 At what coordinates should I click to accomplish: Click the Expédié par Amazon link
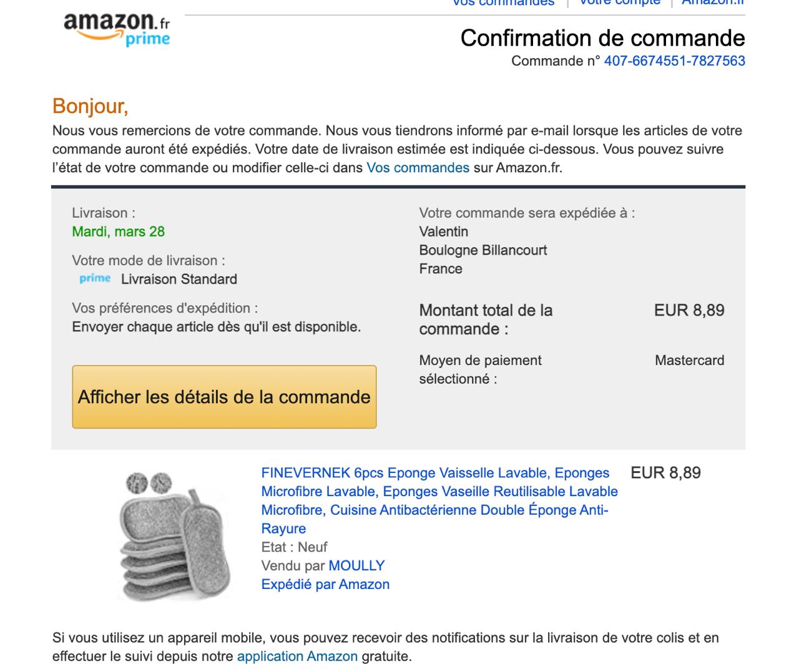pos(325,585)
